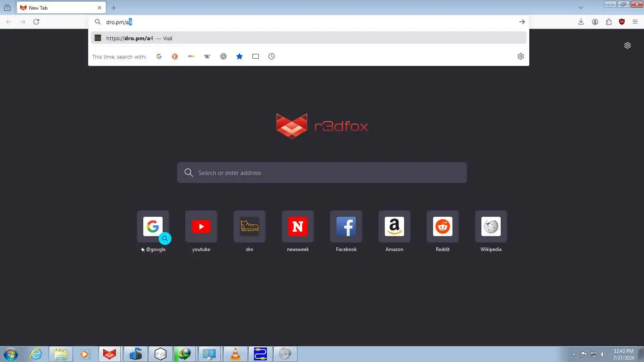Open VLC media player from taskbar
This screenshot has width=644, height=362.
[x=235, y=354]
